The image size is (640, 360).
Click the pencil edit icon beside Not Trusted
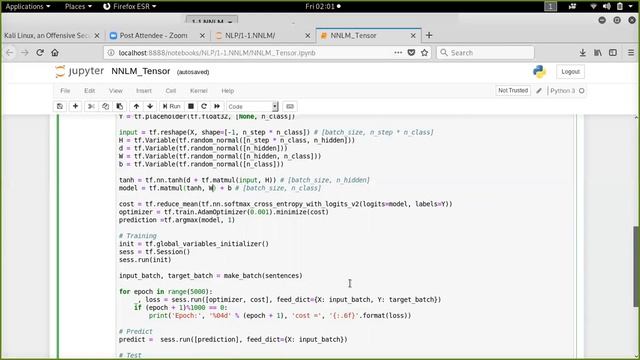[539, 91]
